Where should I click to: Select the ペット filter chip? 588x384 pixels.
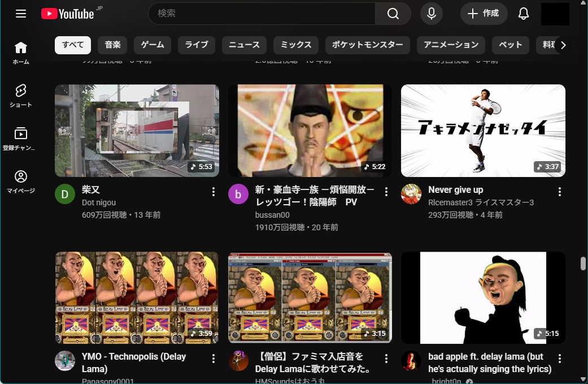pyautogui.click(x=511, y=45)
